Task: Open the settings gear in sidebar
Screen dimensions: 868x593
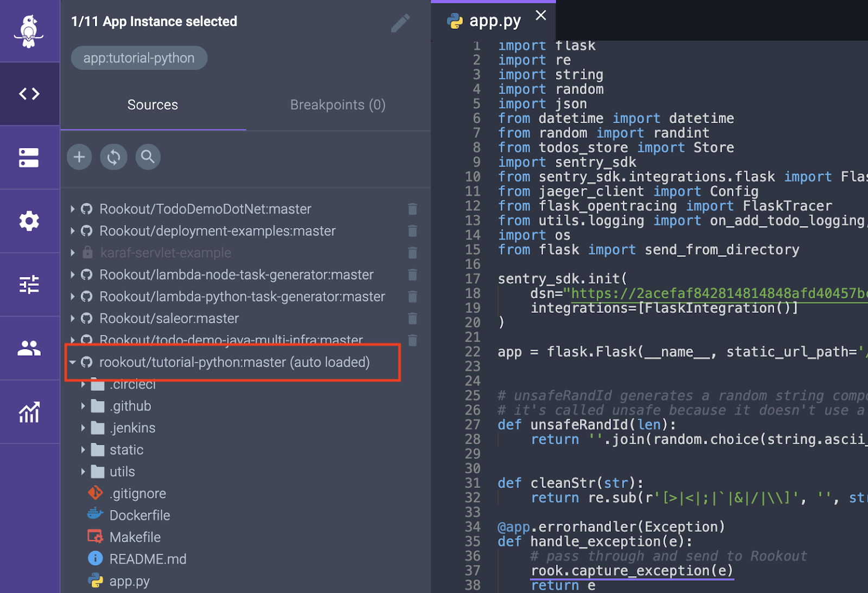Action: pos(29,221)
